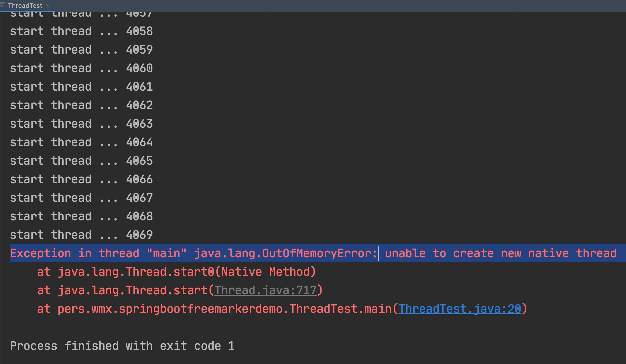
Task: Close the ThreadTest run tab
Action: [48, 6]
